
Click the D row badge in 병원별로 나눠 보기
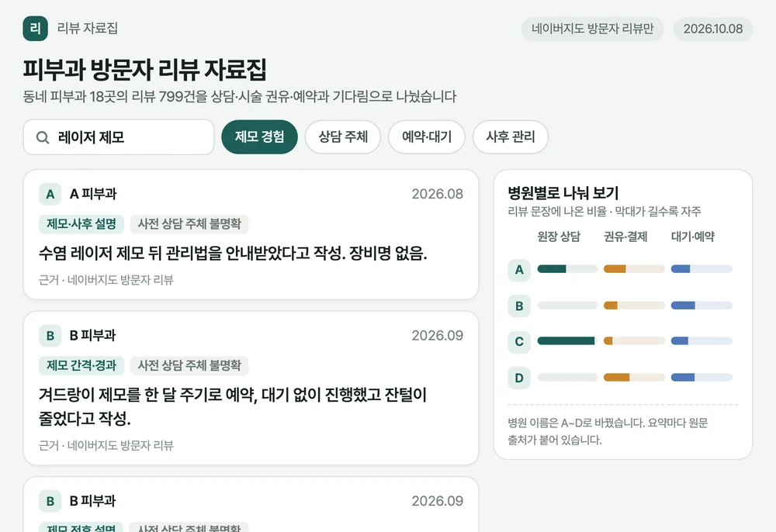pyautogui.click(x=519, y=378)
